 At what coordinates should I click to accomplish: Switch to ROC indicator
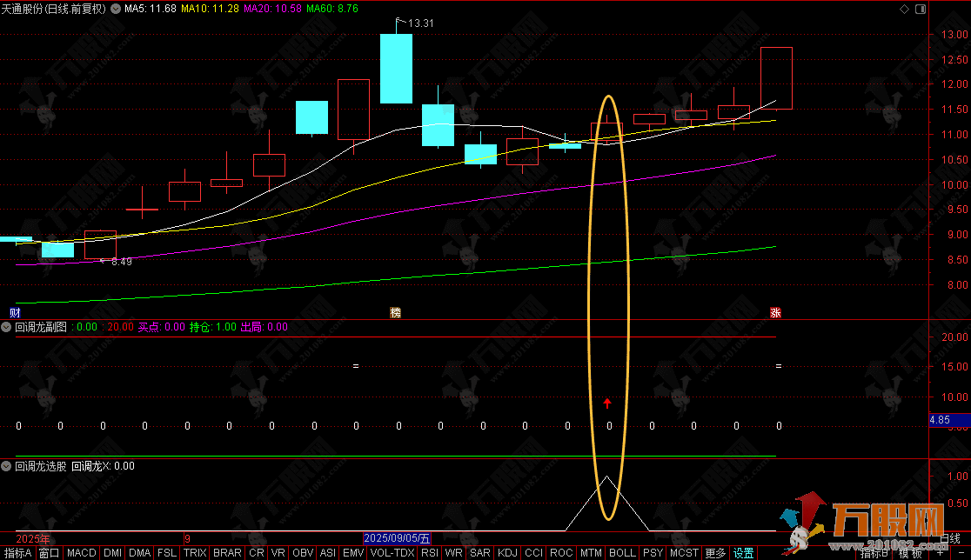coord(562,552)
